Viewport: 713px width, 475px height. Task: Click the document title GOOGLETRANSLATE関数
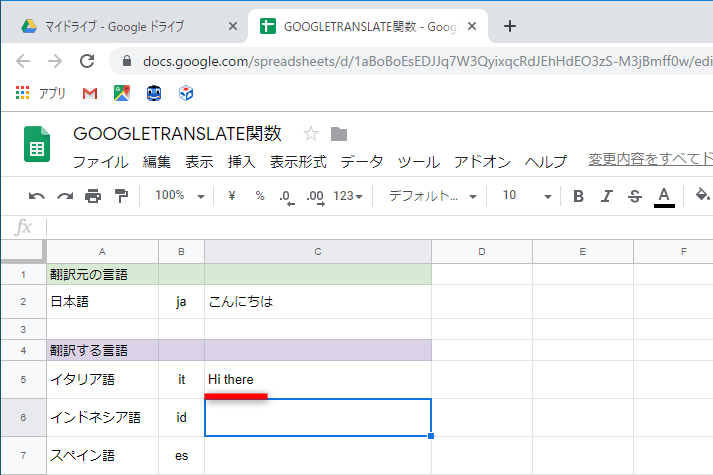coord(177,134)
